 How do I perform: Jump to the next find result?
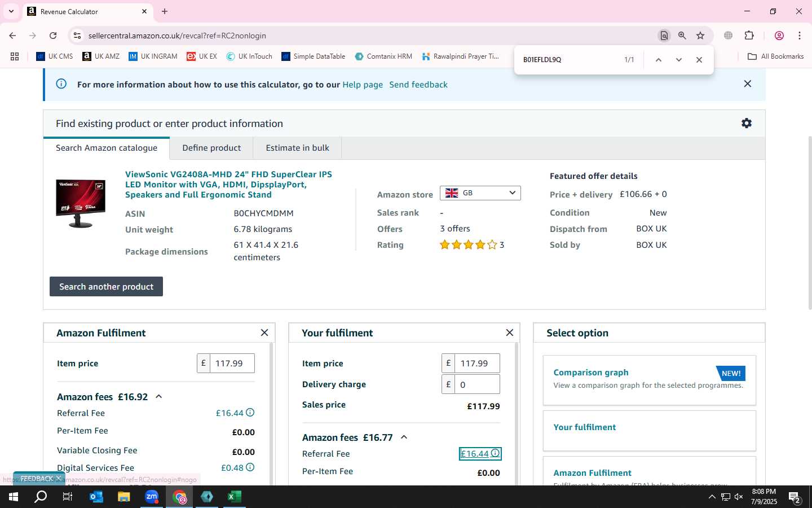pos(679,60)
